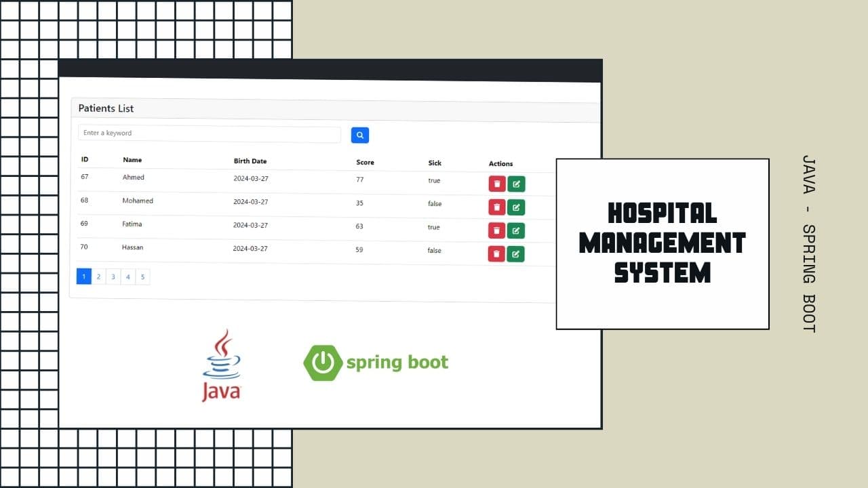This screenshot has width=868, height=488.
Task: Click the 'Name' column header
Action: [132, 160]
